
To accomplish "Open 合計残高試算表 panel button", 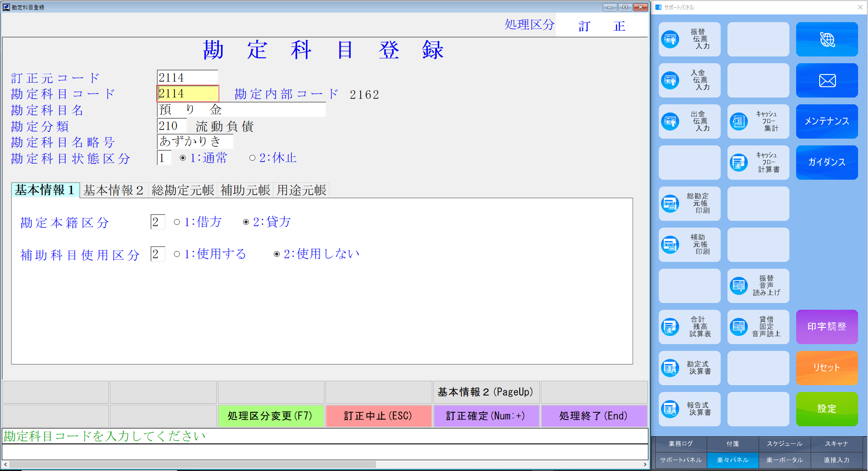I will 690,327.
